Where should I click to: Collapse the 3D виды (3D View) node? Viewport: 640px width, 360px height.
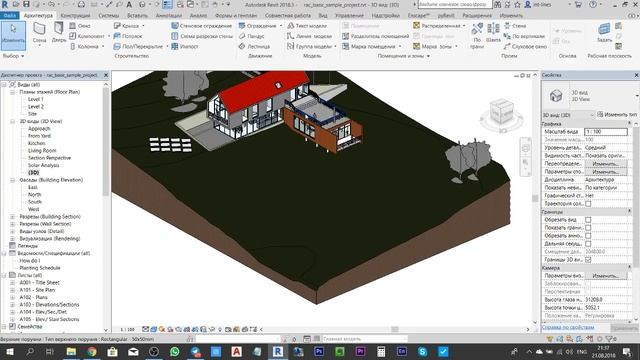click(x=12, y=121)
